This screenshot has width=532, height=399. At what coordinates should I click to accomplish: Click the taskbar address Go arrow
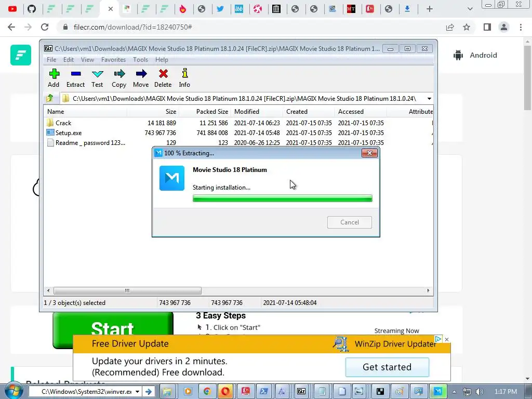[x=148, y=392]
